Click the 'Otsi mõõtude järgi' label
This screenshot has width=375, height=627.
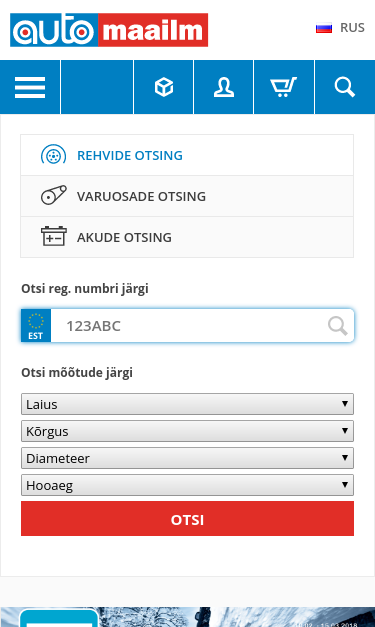77,372
